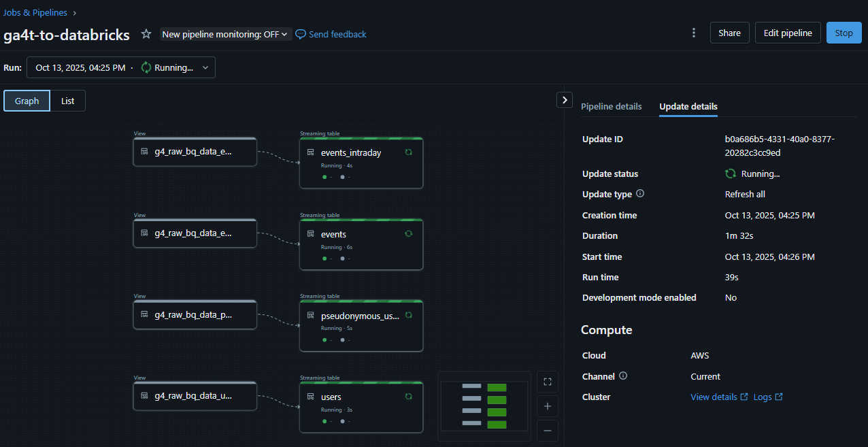
Task: Click external link icon beside View details
Action: (744, 397)
